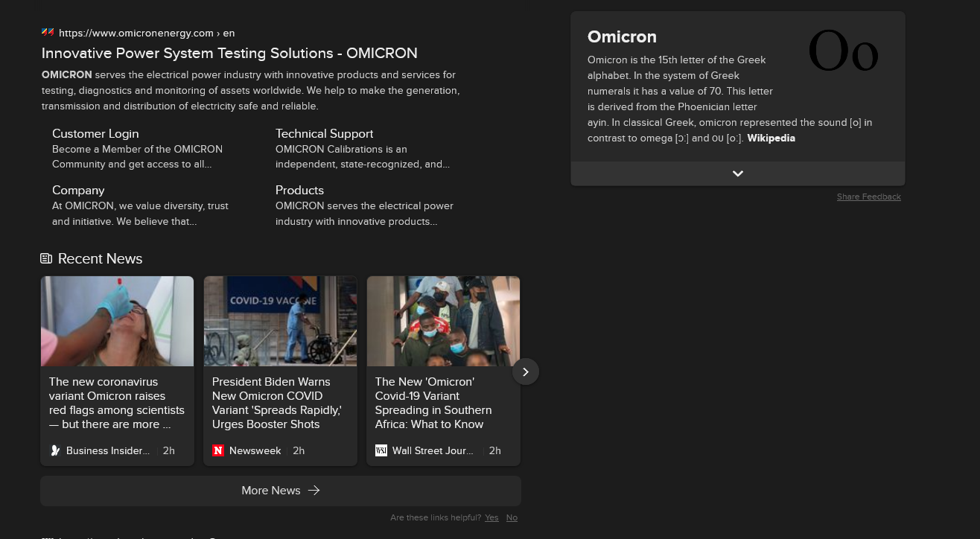Open the Wikipedia source link

pyautogui.click(x=771, y=138)
